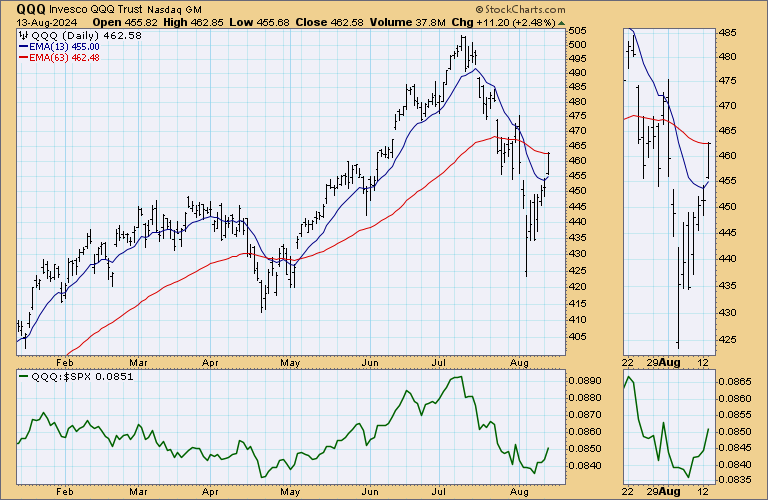Click the Jul label below the main price chart
Viewport: 768px width, 500px height.
click(439, 363)
